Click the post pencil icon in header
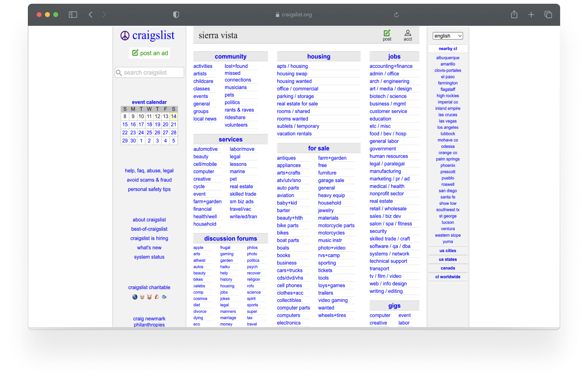This screenshot has height=382, width=588. [387, 33]
